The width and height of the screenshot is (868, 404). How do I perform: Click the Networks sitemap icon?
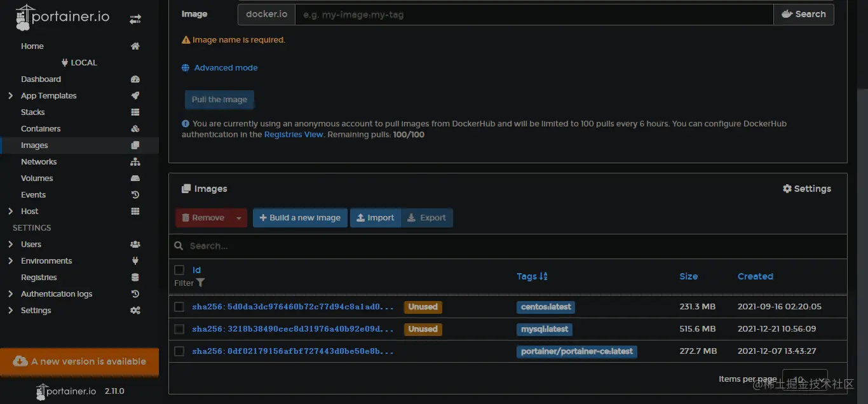(135, 162)
